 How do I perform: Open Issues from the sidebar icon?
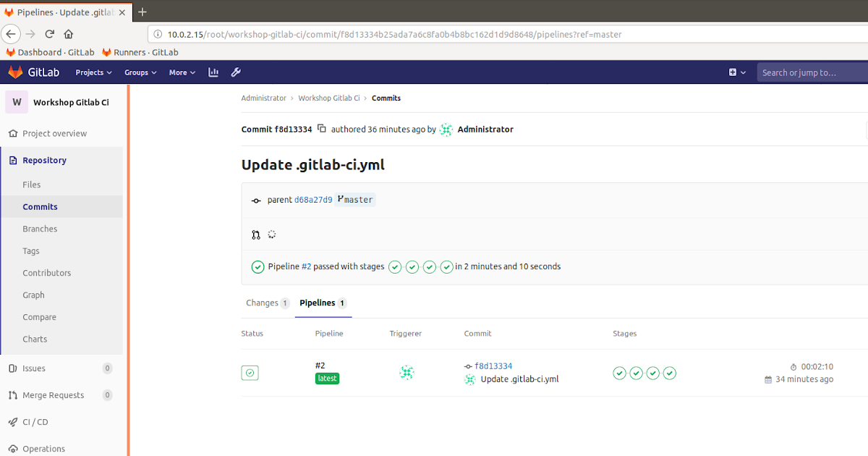click(12, 368)
